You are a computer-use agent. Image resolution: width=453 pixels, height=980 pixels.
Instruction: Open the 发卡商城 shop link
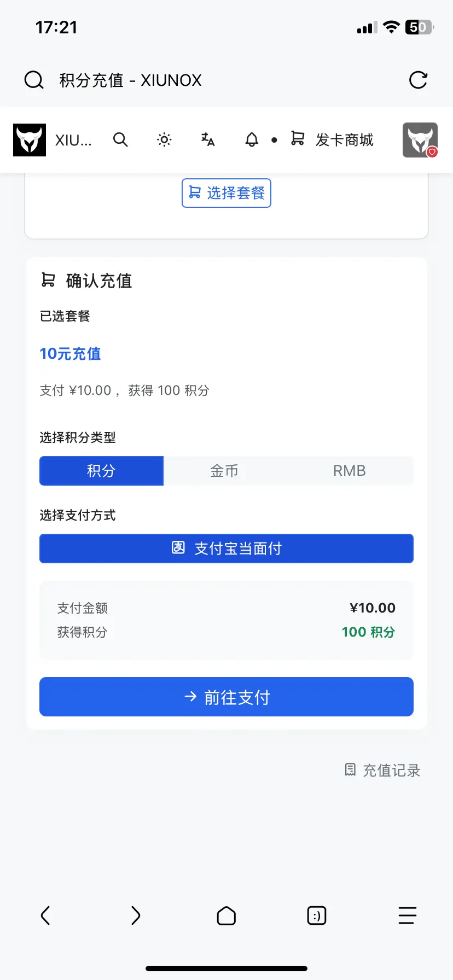coord(332,140)
